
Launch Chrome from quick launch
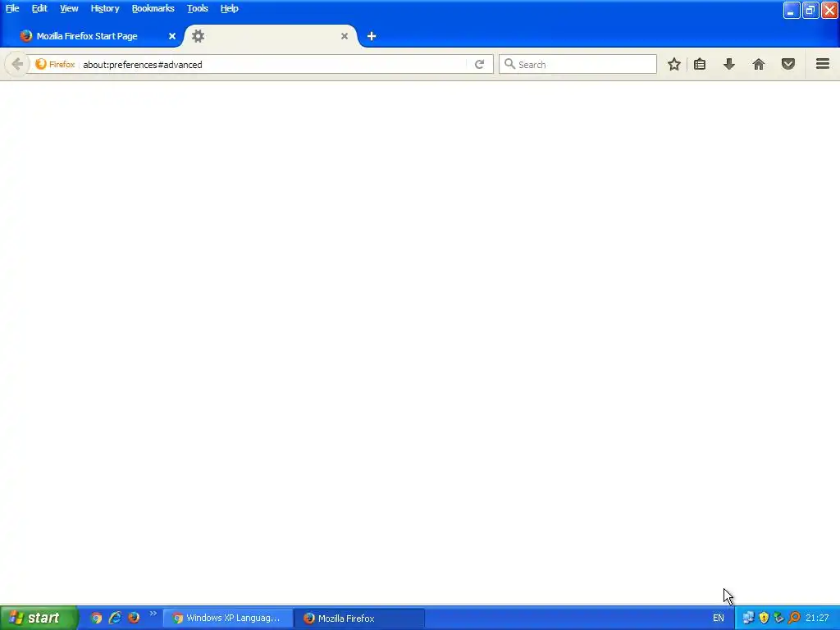96,619
